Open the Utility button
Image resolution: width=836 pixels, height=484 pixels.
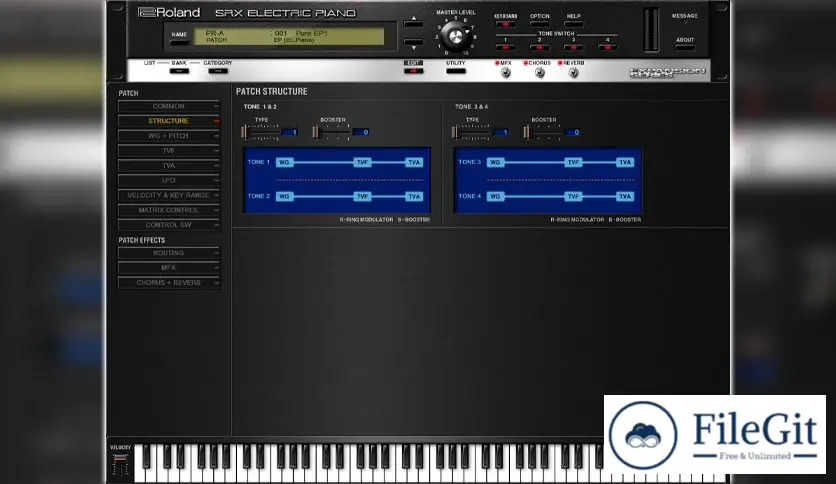(x=456, y=71)
